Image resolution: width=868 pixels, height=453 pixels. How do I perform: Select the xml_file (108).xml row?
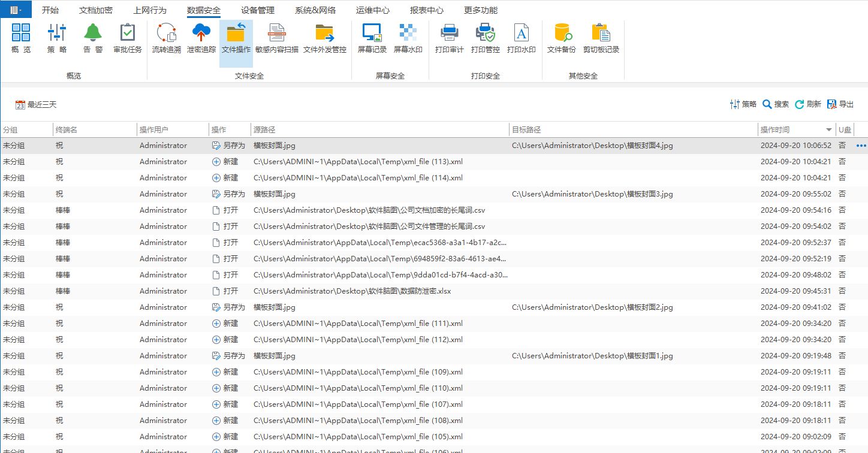coord(434,421)
